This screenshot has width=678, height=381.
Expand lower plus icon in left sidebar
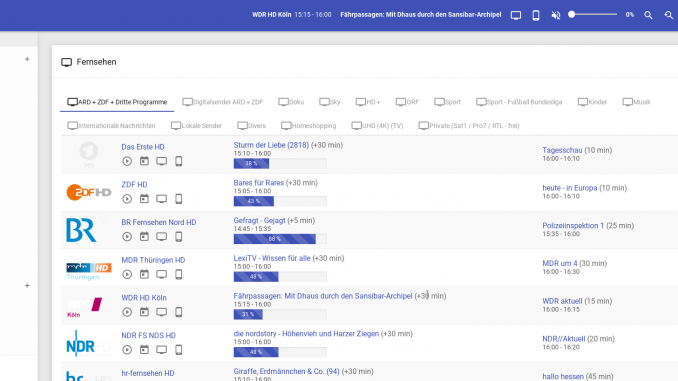27,285
